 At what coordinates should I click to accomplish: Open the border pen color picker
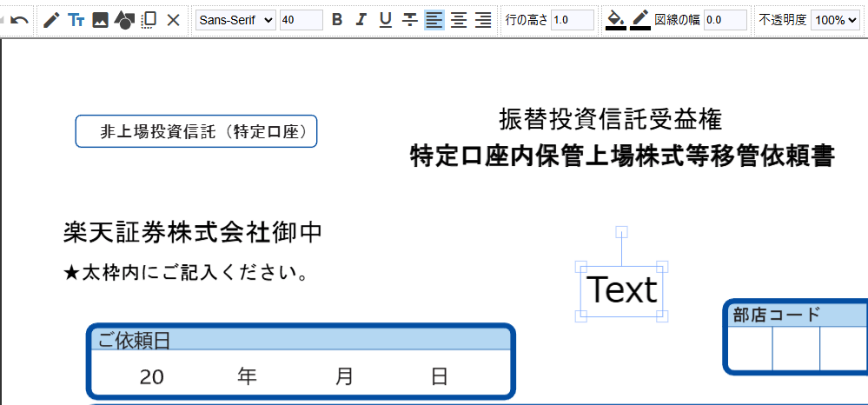coord(640,20)
